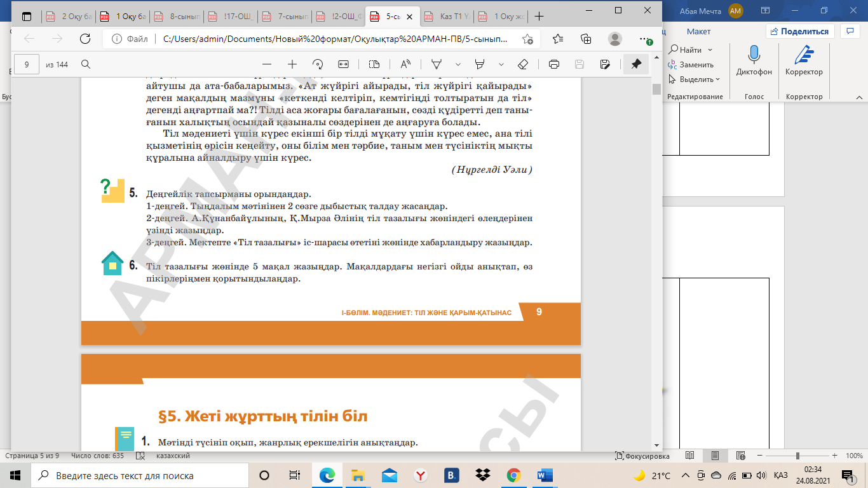Select the Highlight marker tool
The image size is (868, 488).
point(480,64)
